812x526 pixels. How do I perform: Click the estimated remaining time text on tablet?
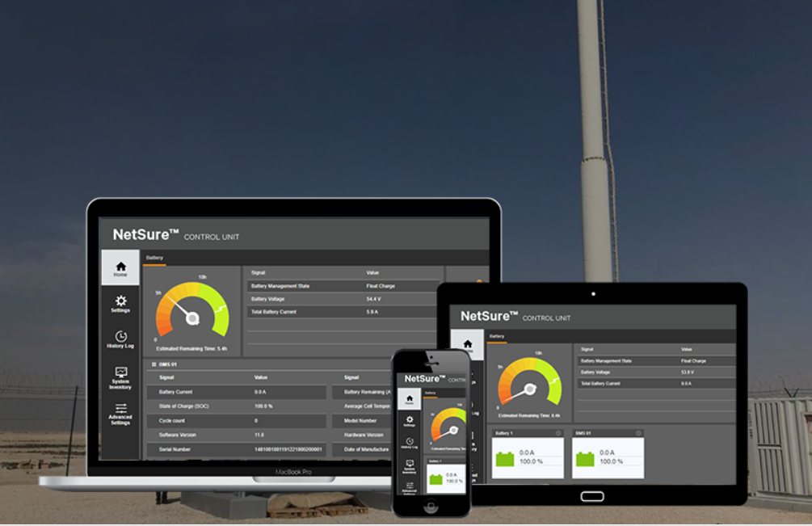[x=528, y=415]
